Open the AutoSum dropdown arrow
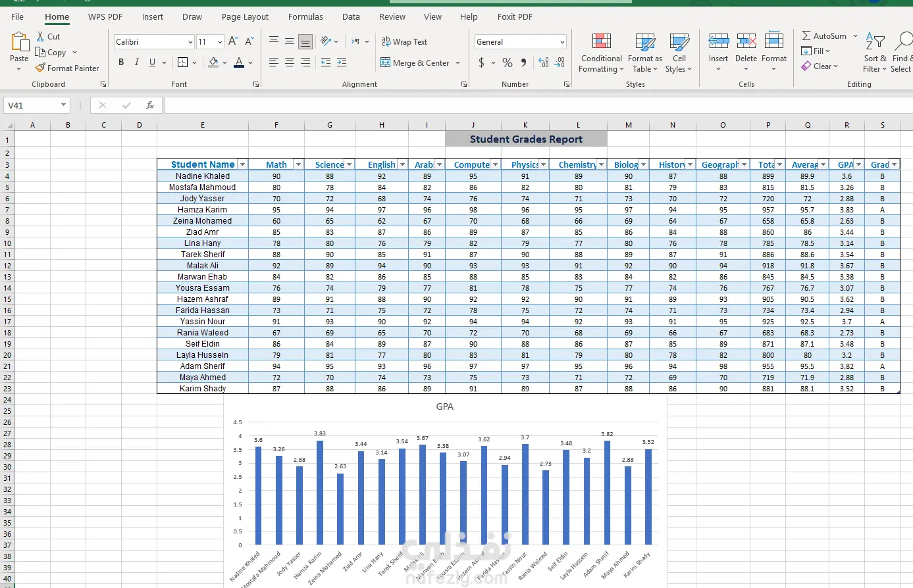This screenshot has height=588, width=913. 855,36
